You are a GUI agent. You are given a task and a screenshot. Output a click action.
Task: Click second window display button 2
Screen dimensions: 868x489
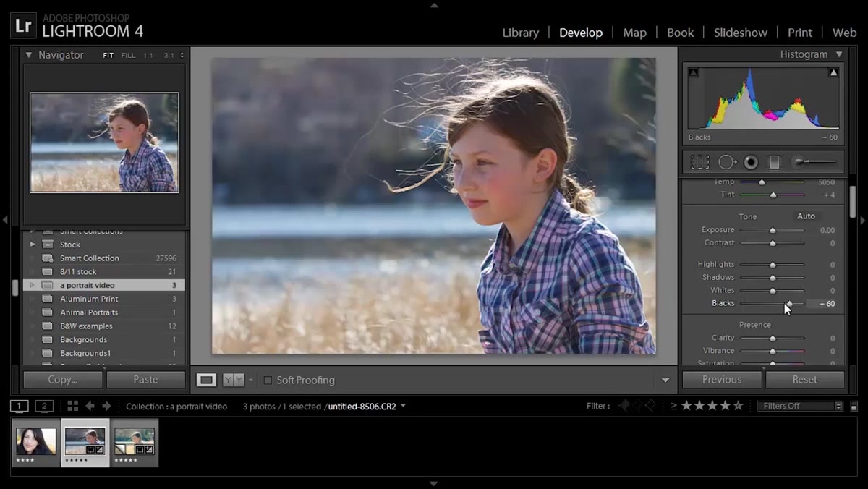tap(44, 406)
